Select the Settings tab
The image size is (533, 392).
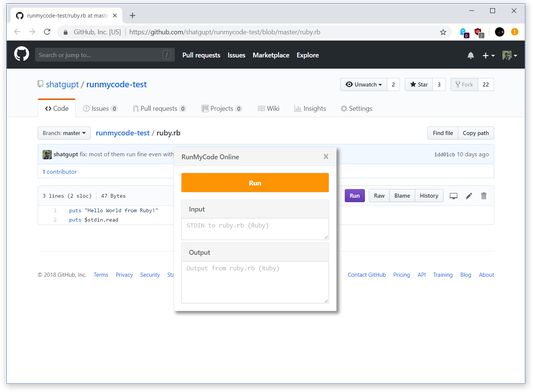click(x=357, y=108)
